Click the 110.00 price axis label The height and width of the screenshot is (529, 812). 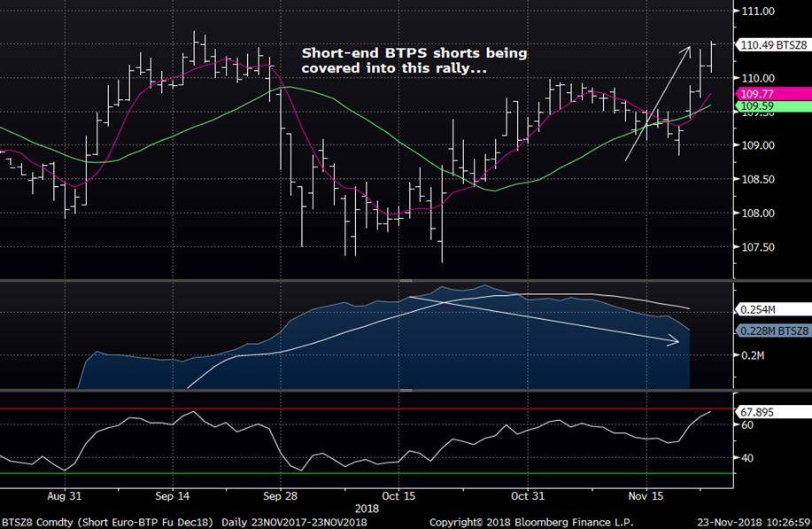click(758, 78)
